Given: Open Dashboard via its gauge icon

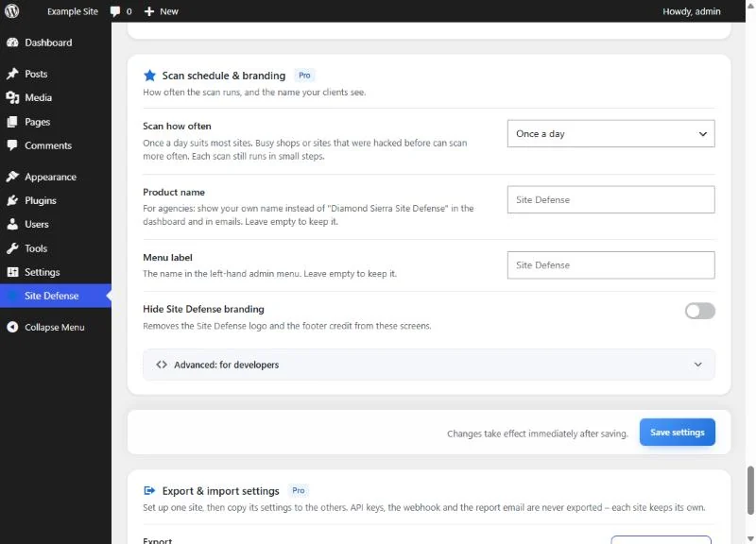Looking at the screenshot, I should (12, 42).
